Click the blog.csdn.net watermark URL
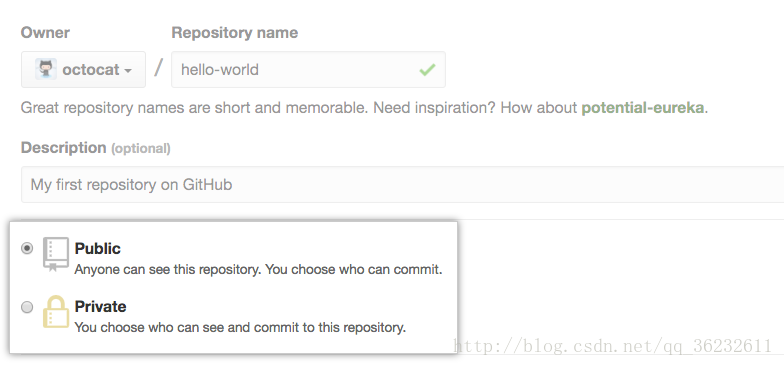 tap(612, 346)
